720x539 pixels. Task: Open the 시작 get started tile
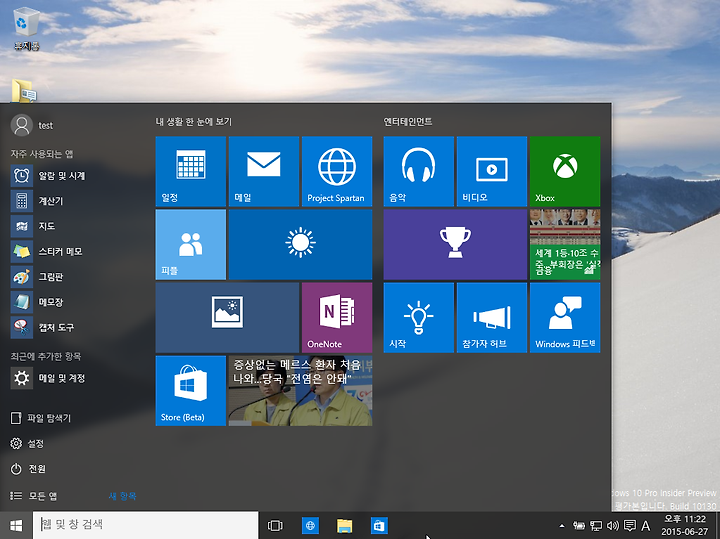click(x=418, y=317)
